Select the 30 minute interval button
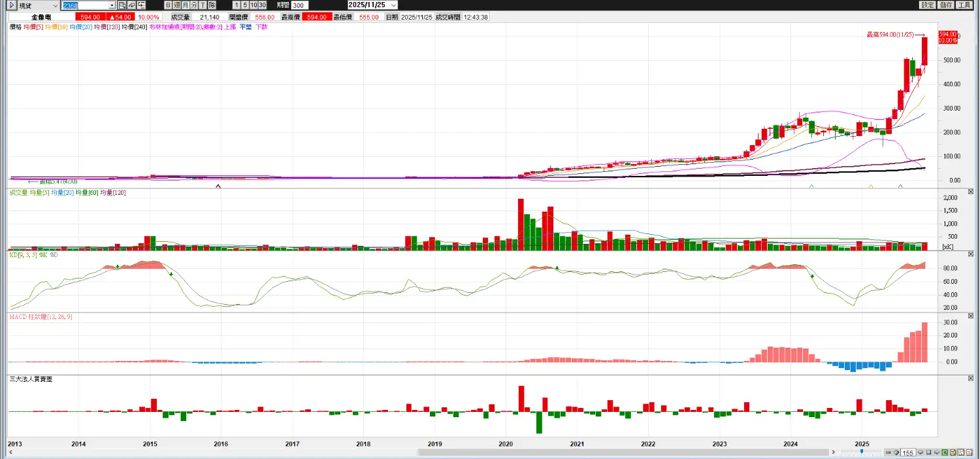This screenshot has height=459, width=980. tap(262, 5)
